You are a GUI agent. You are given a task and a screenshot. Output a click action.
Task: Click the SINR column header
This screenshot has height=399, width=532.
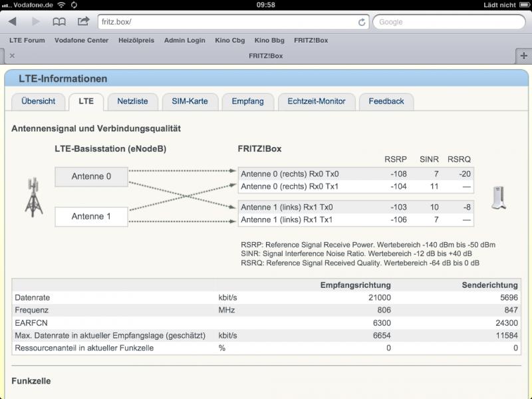coord(429,160)
